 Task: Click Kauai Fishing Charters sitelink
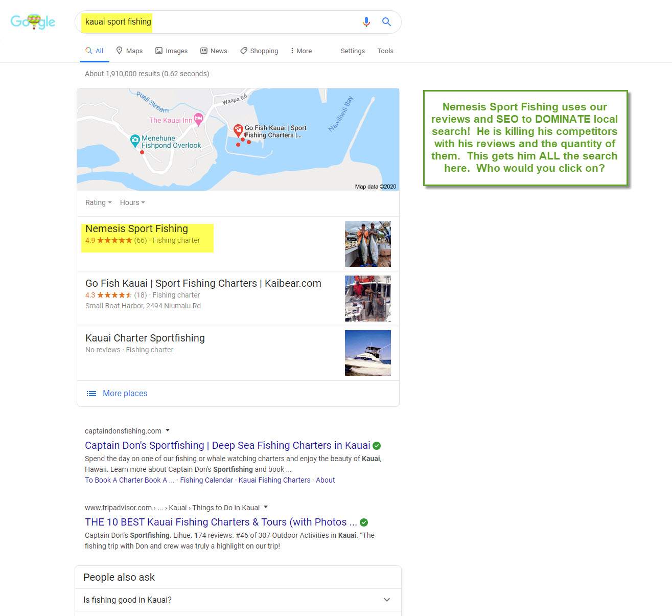[x=274, y=480]
